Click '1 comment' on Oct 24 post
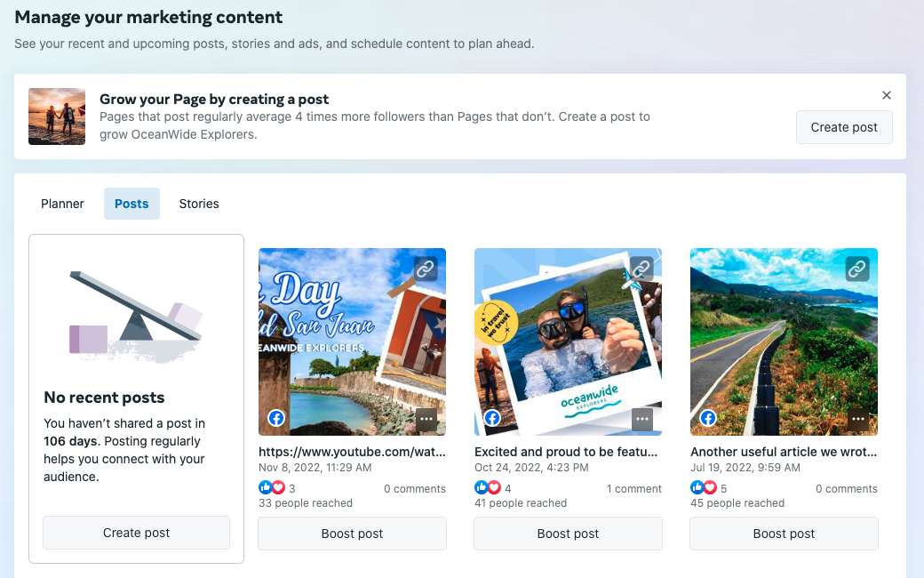 tap(634, 489)
